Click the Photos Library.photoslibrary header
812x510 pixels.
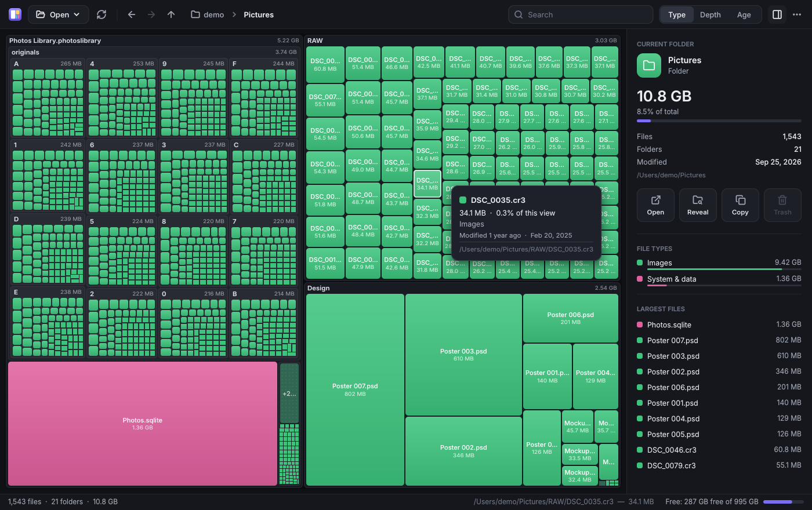(x=154, y=41)
